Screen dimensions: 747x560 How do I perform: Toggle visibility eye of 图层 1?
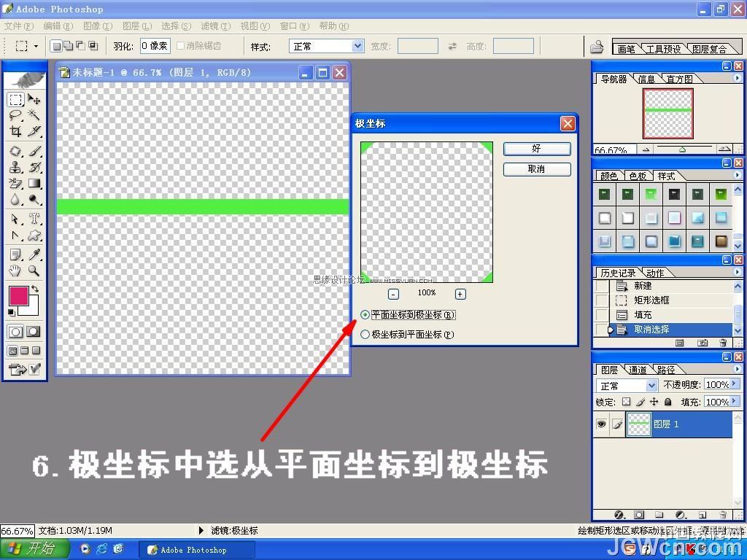pos(602,424)
